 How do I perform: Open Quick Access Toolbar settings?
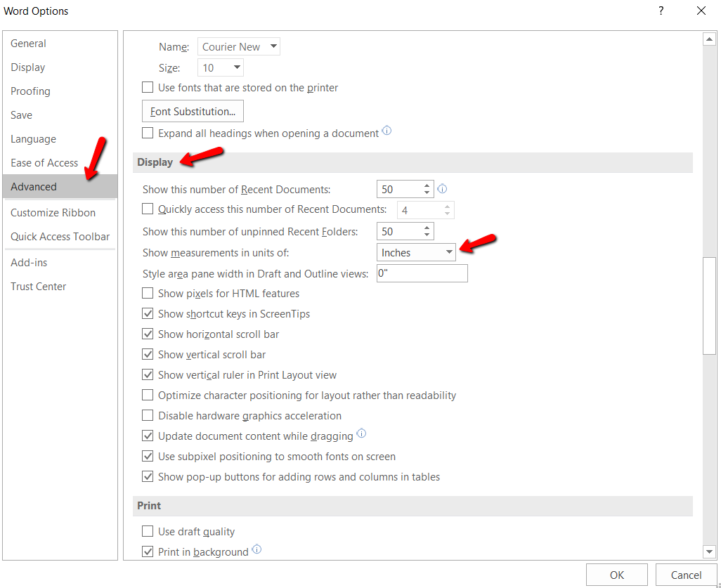point(60,236)
